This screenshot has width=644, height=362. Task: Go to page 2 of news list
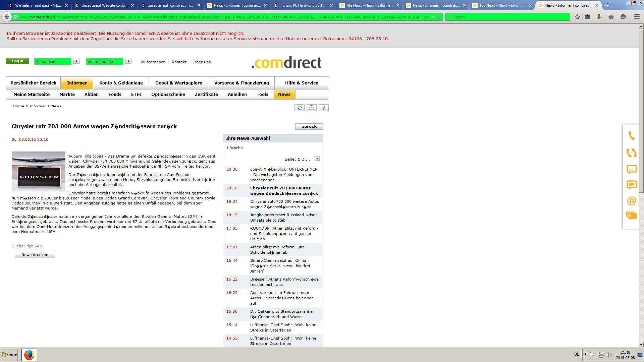pos(303,159)
